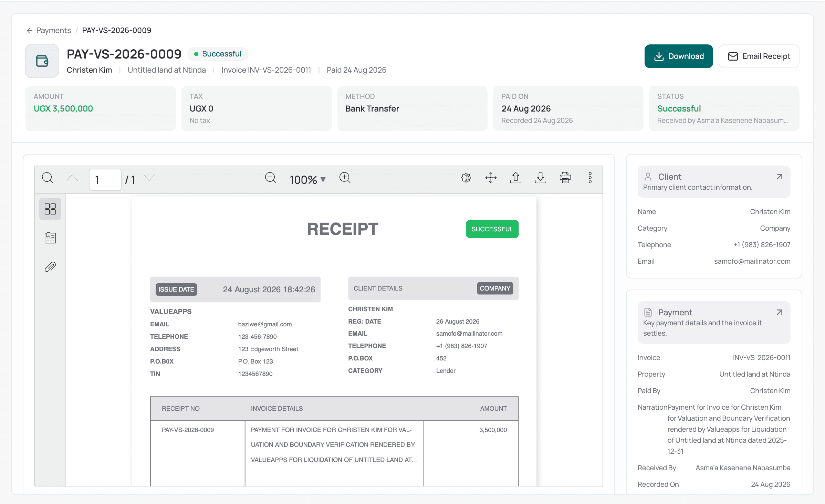This screenshot has width=825, height=504.
Task: Toggle the dark theme icon in viewer
Action: tap(466, 178)
